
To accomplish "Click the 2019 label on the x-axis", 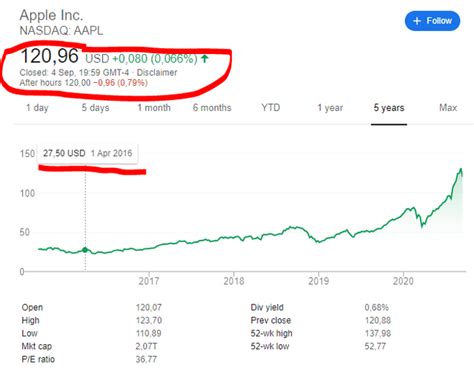I will (319, 281).
